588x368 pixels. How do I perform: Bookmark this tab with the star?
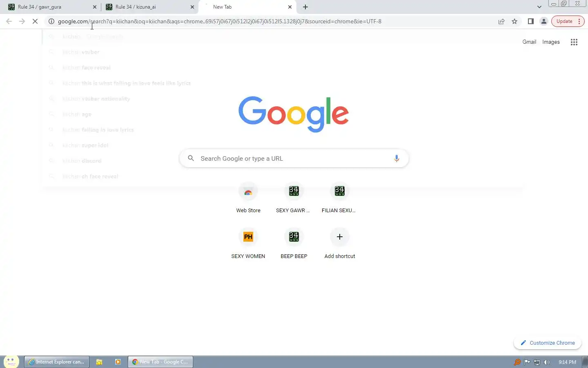514,21
